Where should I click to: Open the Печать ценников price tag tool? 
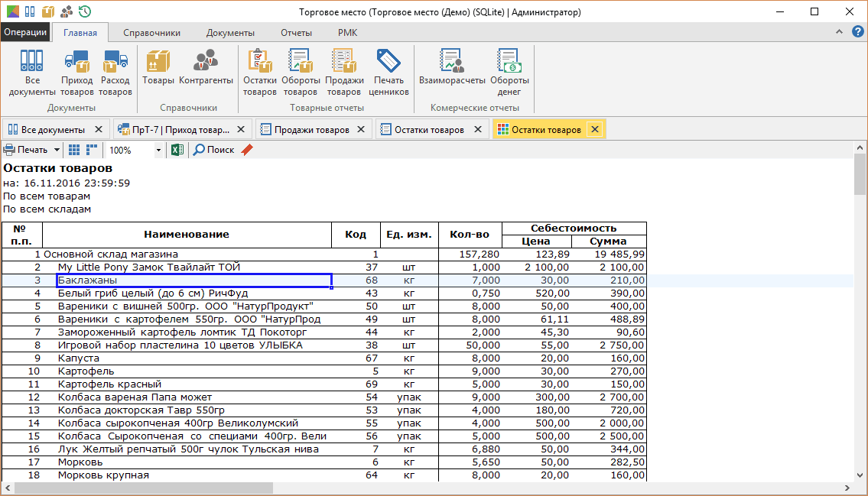pos(388,73)
